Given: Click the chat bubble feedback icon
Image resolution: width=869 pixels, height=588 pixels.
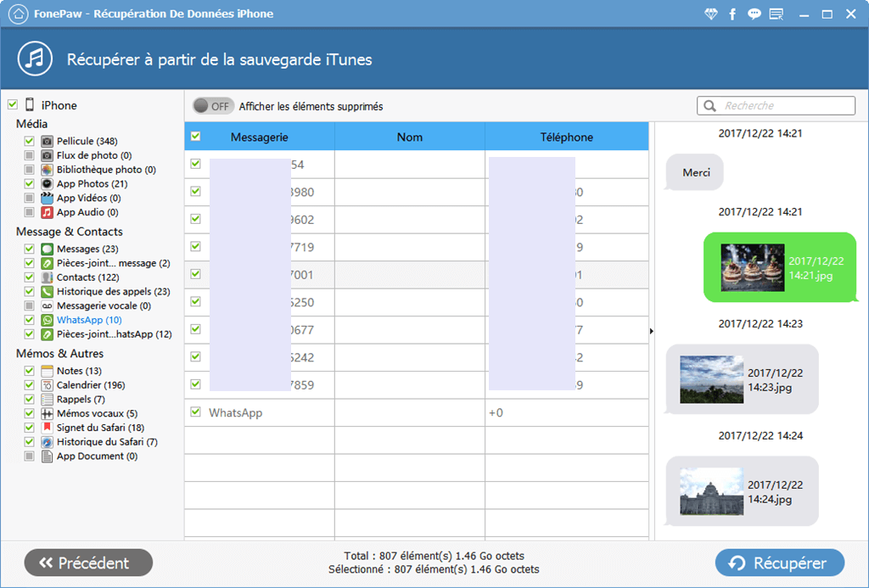Looking at the screenshot, I should coord(754,14).
